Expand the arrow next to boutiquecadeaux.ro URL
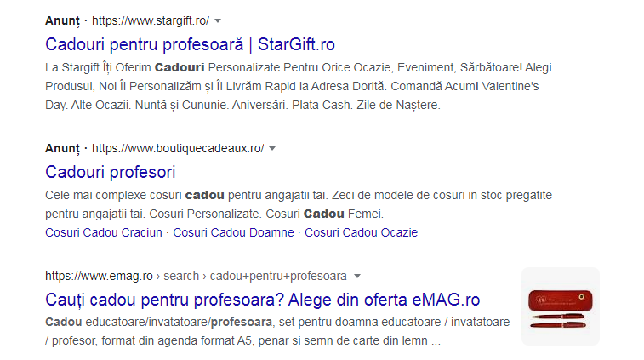644x360 pixels. (x=272, y=149)
